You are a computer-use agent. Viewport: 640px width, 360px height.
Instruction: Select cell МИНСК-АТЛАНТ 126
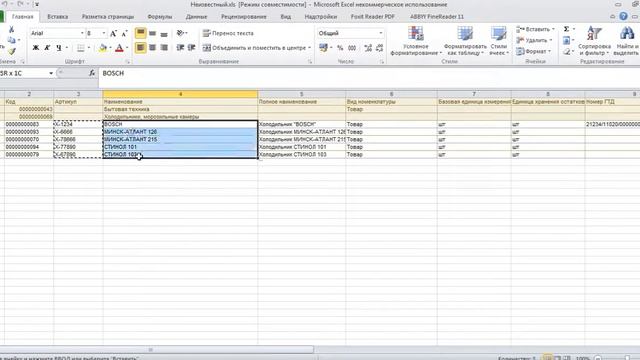tap(180, 131)
